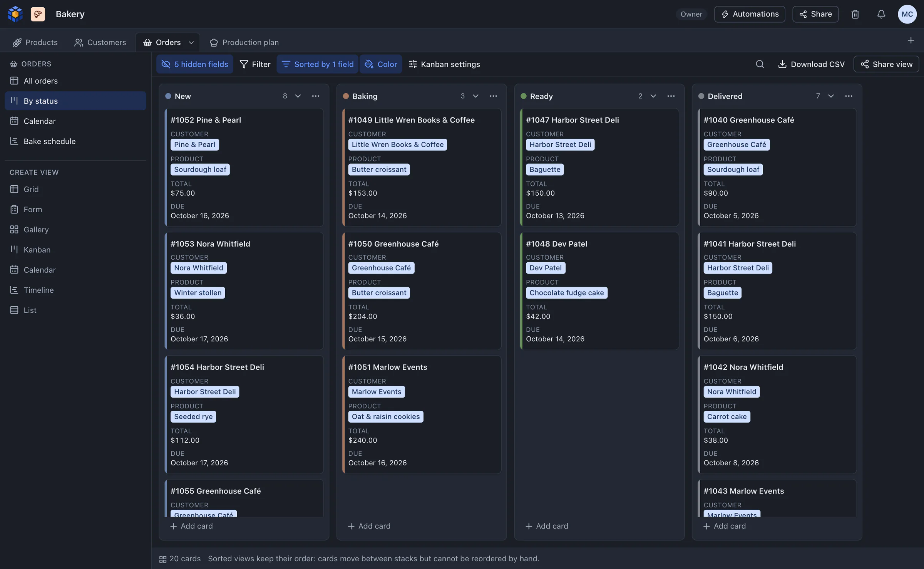The height and width of the screenshot is (569, 924).
Task: Create a Gallery view
Action: pyautogui.click(x=75, y=230)
